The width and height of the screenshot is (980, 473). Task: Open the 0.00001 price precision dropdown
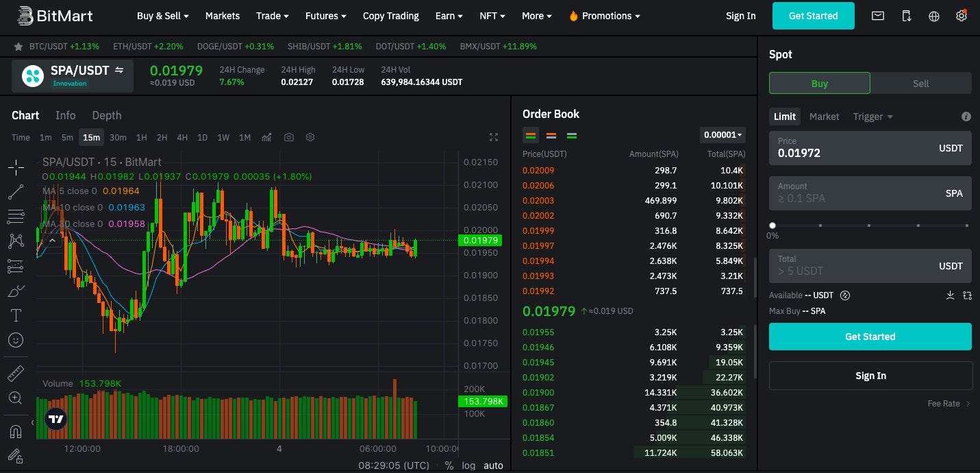pos(723,135)
